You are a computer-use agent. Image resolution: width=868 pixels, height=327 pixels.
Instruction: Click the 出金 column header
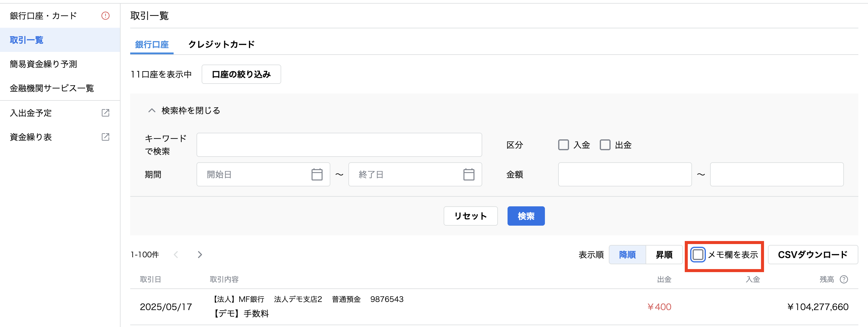coord(664,279)
